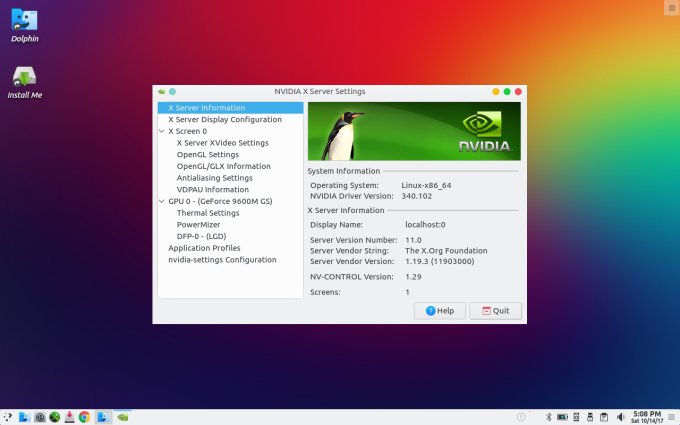View VDPAU Information

tap(212, 190)
